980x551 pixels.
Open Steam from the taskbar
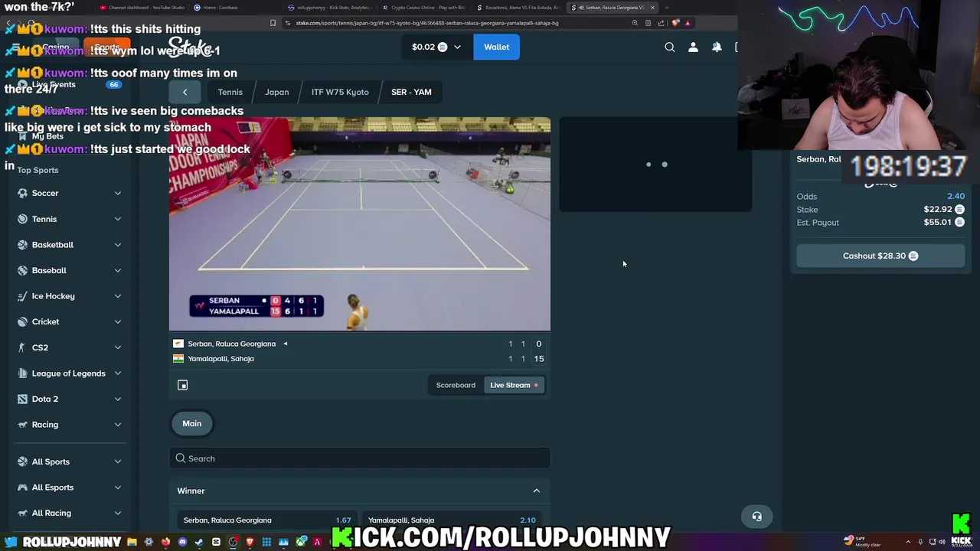coord(199,542)
